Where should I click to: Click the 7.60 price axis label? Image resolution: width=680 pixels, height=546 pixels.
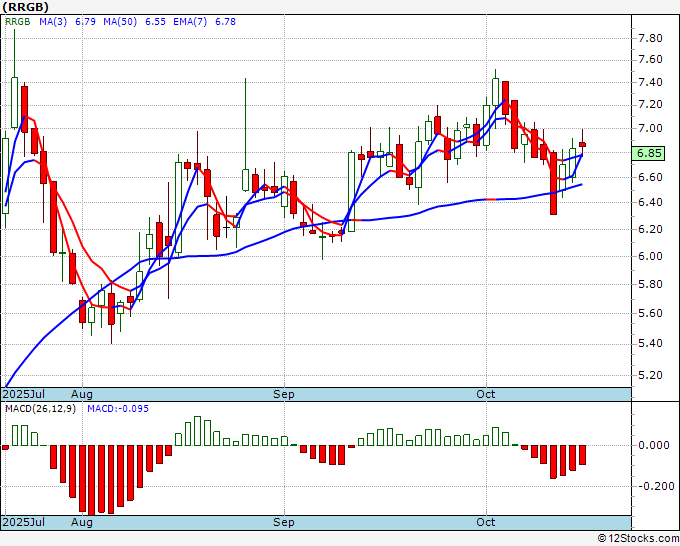click(651, 59)
